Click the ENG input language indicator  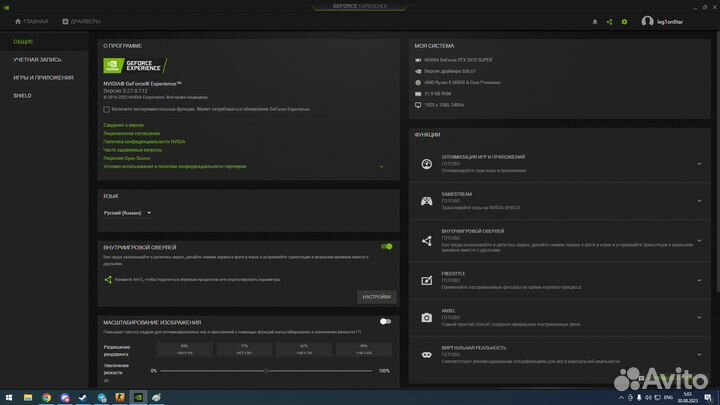(x=669, y=397)
